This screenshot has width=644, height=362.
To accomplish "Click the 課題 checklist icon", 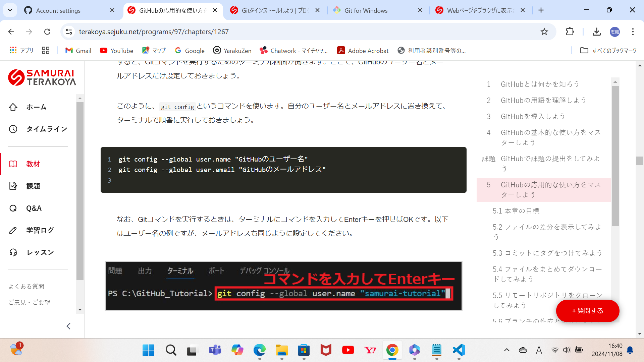I will (13, 186).
